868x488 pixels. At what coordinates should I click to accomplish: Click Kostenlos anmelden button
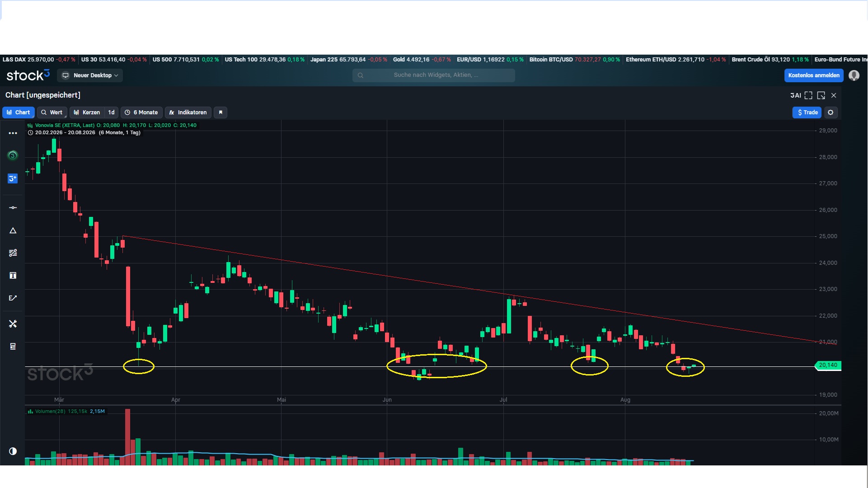pyautogui.click(x=814, y=75)
